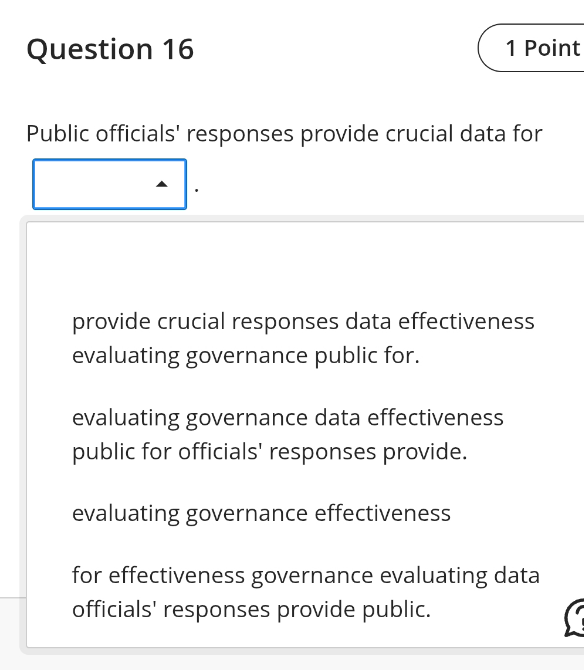The image size is (584, 670).
Task: Choose 'evaluating governance effectiveness' option
Action: pyautogui.click(x=261, y=513)
